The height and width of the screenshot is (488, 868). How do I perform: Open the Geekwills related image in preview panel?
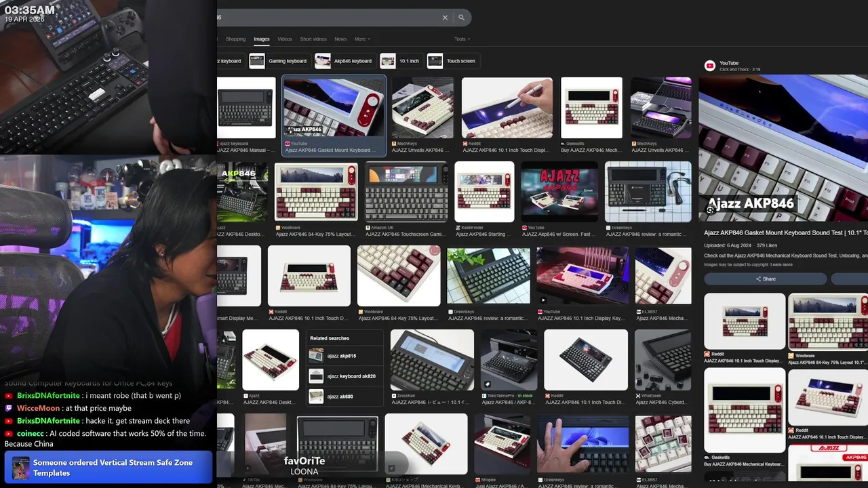click(x=745, y=410)
